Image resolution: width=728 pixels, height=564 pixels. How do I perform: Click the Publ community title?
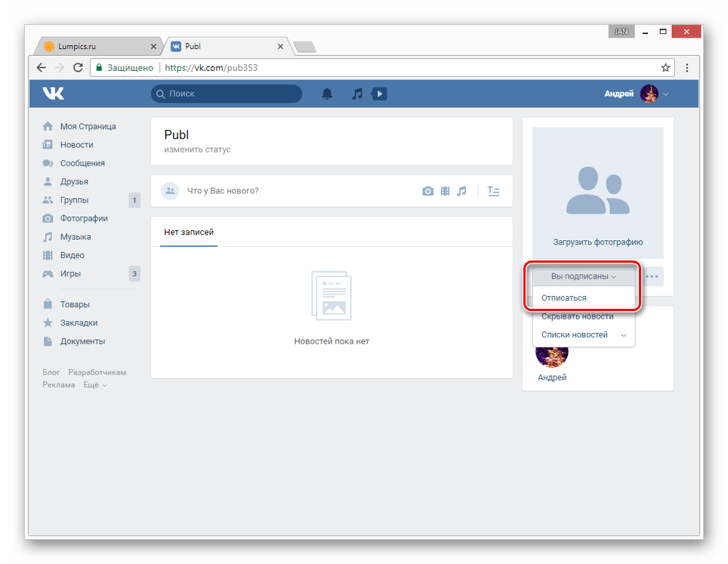coord(177,134)
